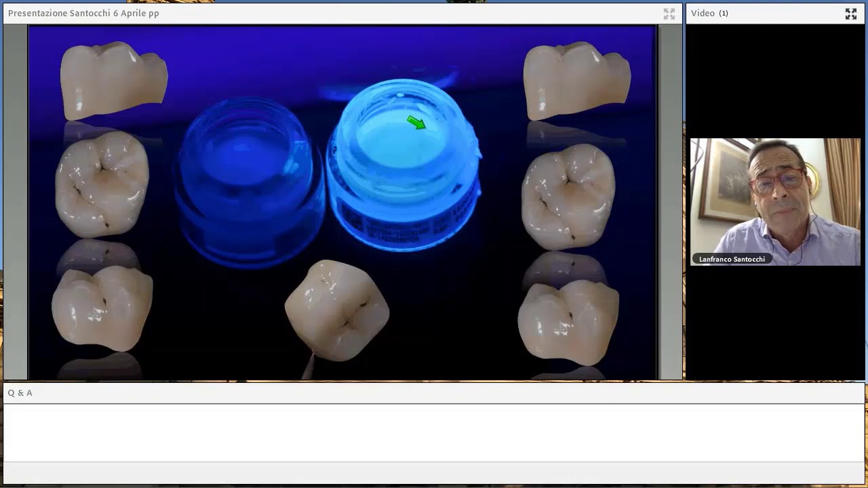This screenshot has width=868, height=488.
Task: Select the 'Presentazione Santocchi 6 Aprile pp' title
Action: pos(83,14)
